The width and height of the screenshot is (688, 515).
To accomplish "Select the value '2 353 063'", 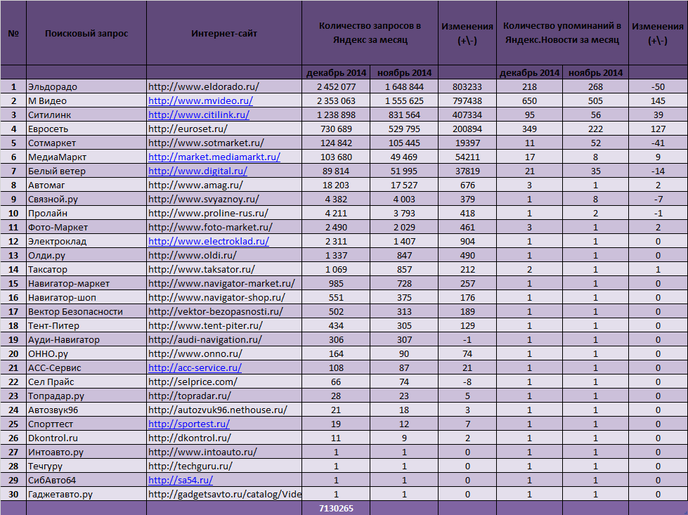I will pos(336,101).
